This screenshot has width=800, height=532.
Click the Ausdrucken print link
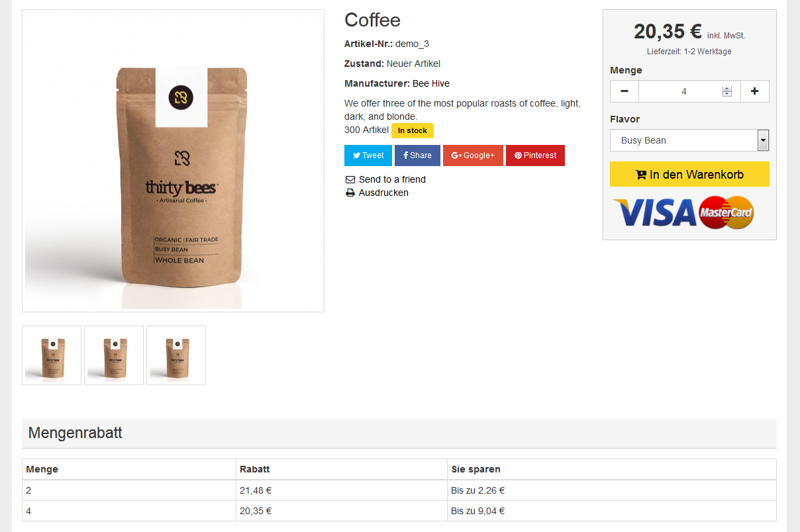[383, 193]
